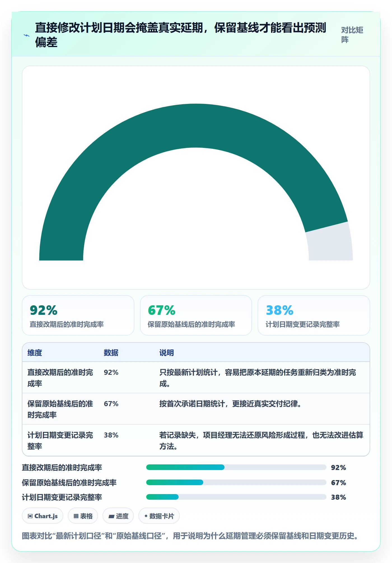Click the 67% progress bar
The width and height of the screenshot is (392, 563).
236,482
